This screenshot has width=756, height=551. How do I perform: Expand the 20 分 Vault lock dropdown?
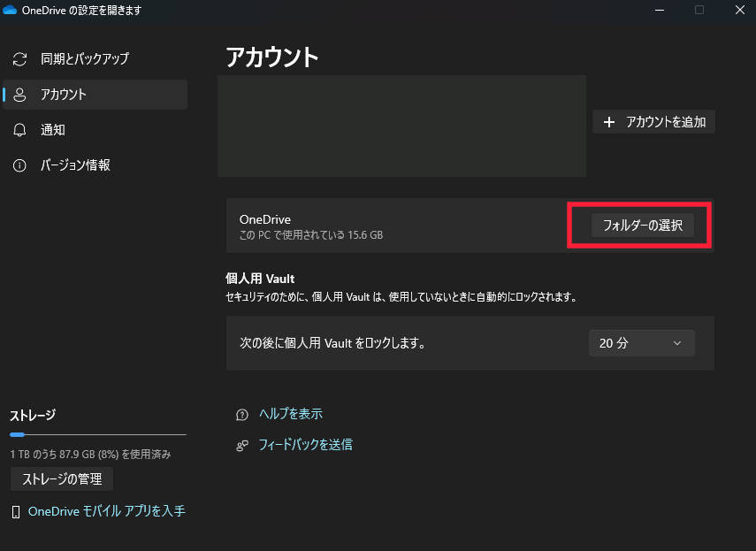point(641,343)
